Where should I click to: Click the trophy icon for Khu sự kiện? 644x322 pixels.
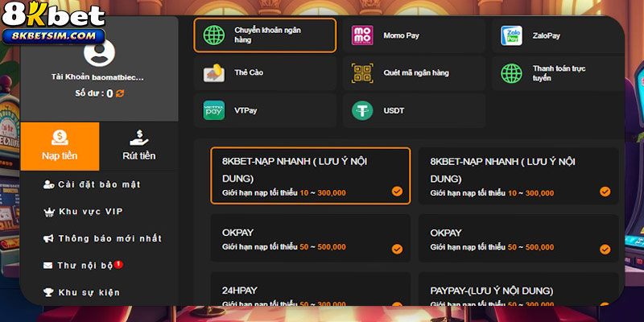click(48, 292)
